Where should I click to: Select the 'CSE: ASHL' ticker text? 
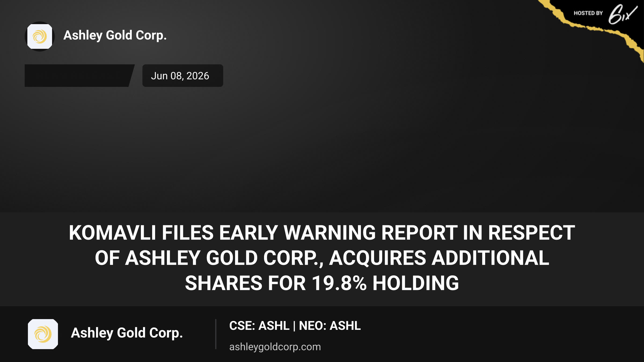(259, 326)
